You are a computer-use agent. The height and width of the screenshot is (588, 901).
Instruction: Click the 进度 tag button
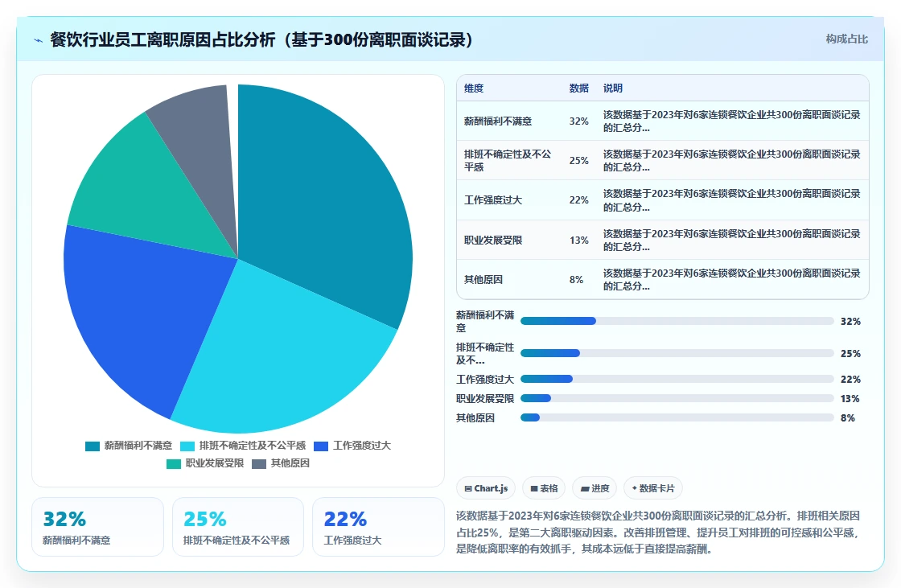tap(594, 488)
